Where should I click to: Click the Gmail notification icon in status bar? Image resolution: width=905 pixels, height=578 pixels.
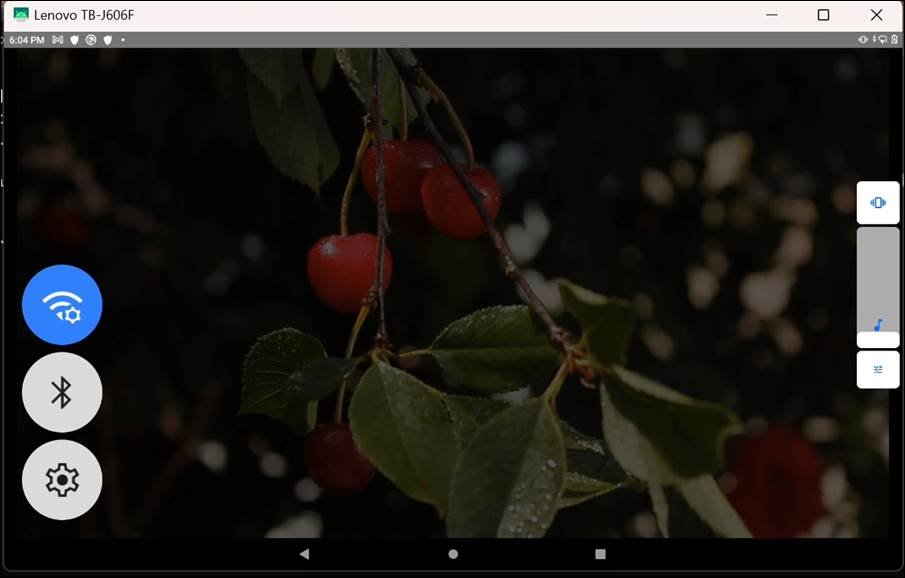58,40
